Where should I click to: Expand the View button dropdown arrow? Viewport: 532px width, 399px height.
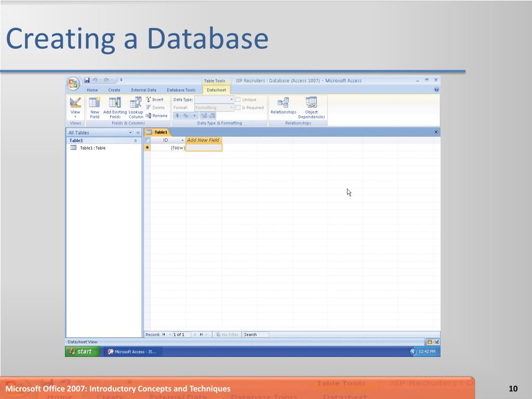75,117
